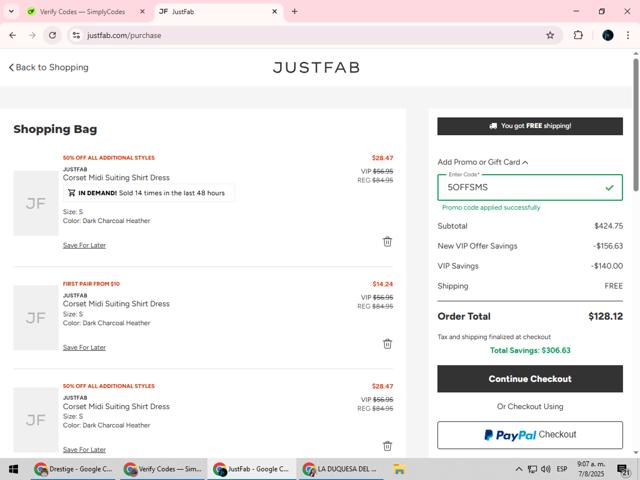Click the New VIP Offer Savings -$156.63 value
Image resolution: width=640 pixels, height=480 pixels.
tap(608, 246)
